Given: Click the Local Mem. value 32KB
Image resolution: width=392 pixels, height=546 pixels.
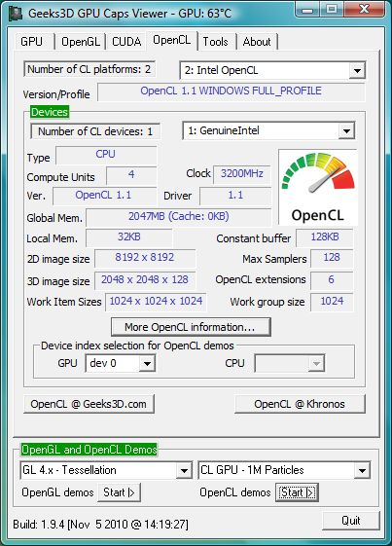Looking at the screenshot, I should pos(129,237).
